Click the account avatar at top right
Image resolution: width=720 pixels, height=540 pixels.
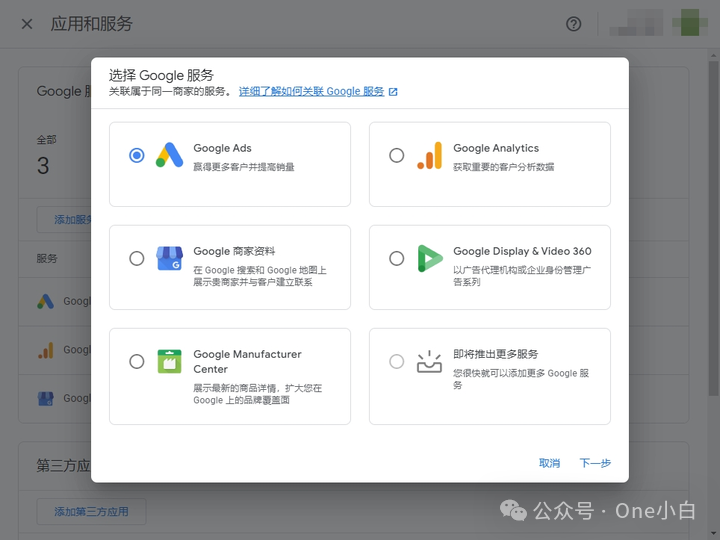coord(690,23)
